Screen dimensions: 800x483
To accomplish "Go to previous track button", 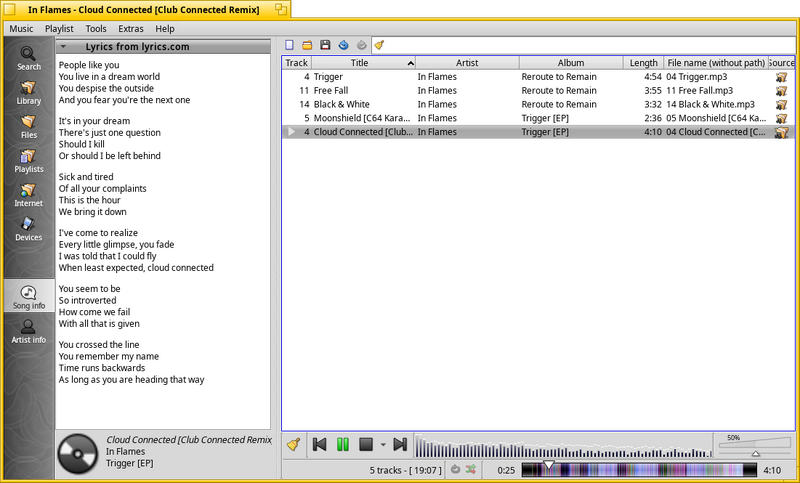I will (x=319, y=445).
